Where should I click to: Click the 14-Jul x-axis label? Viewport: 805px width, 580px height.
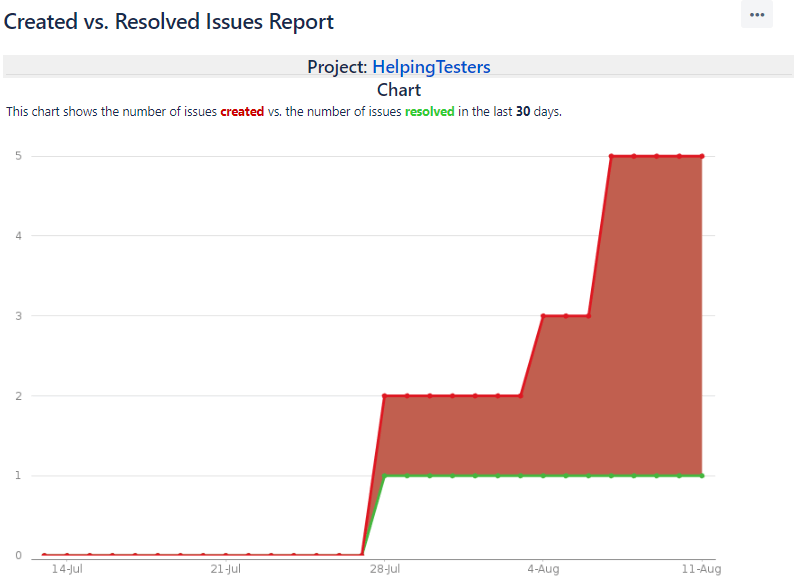pos(67,569)
